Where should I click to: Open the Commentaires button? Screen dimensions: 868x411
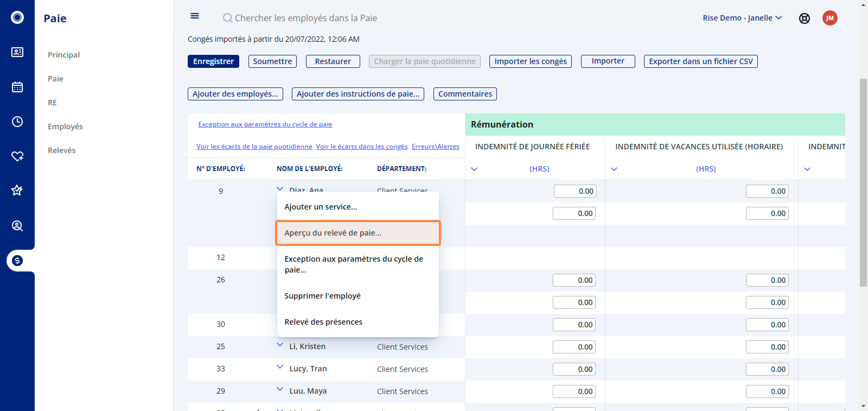coord(465,94)
